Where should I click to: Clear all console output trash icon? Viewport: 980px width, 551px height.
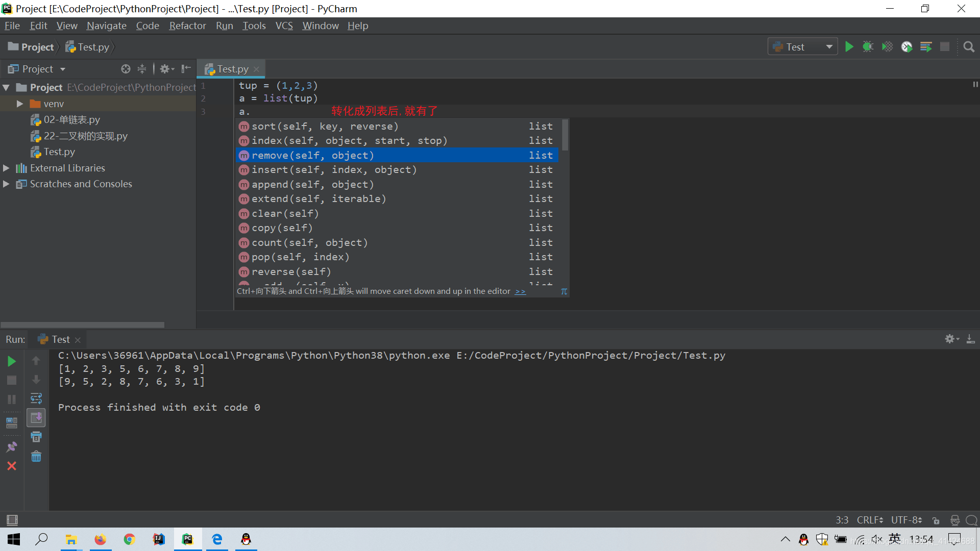pos(36,457)
